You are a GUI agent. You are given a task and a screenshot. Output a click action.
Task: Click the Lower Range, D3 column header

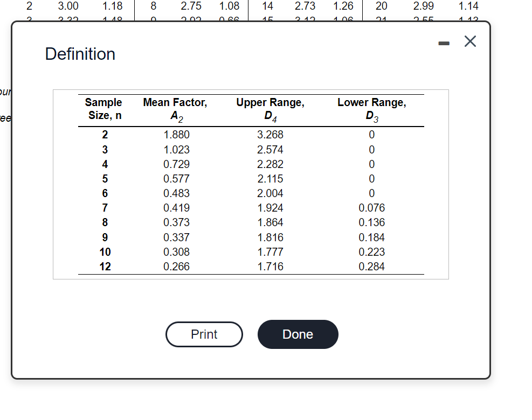[371, 109]
